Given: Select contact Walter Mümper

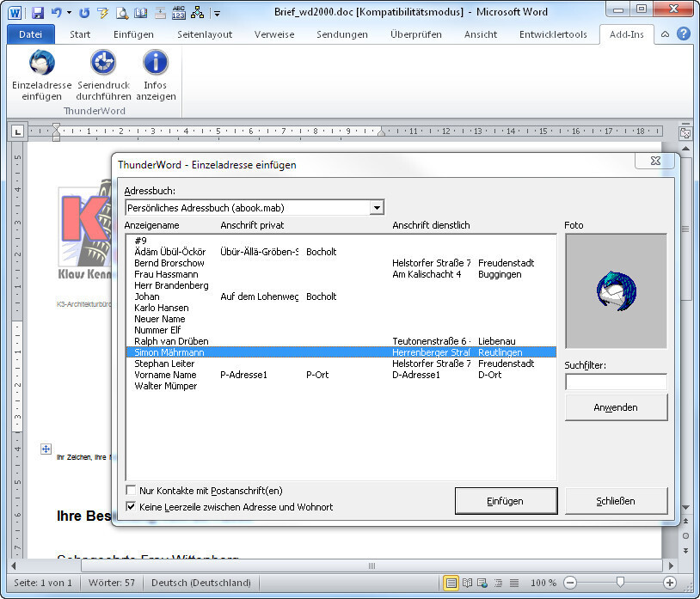Looking at the screenshot, I should pos(341,385).
